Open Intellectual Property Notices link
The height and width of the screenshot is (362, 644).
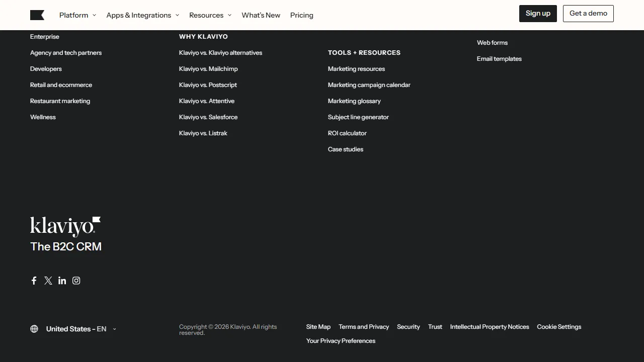(x=490, y=327)
